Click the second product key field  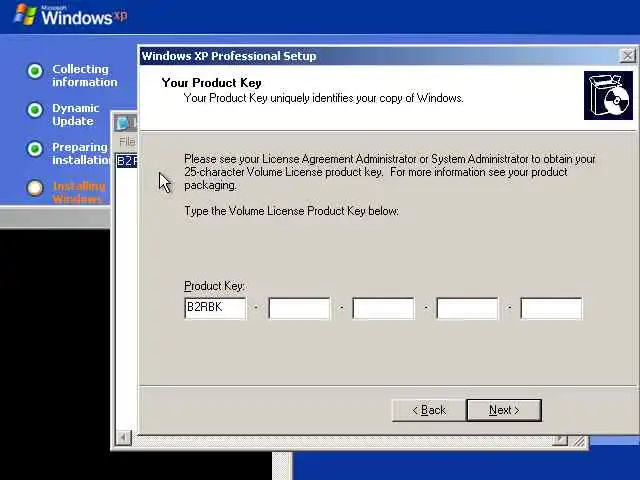299,308
